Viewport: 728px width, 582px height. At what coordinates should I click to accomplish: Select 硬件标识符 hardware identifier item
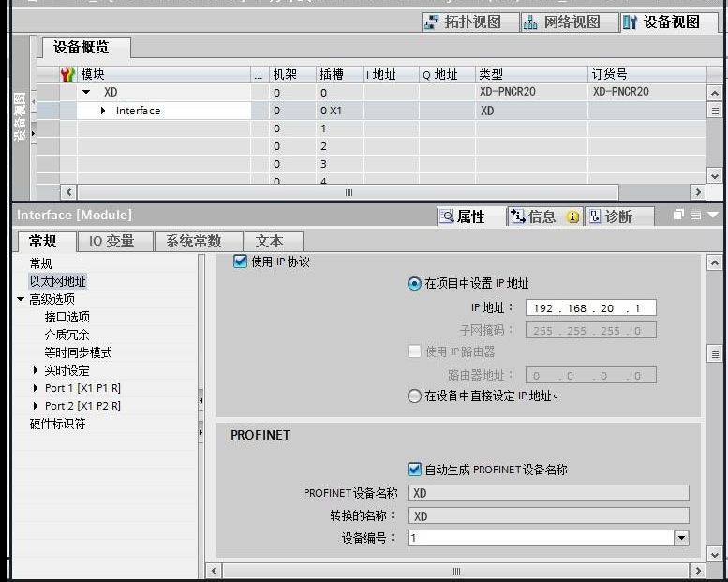point(57,424)
